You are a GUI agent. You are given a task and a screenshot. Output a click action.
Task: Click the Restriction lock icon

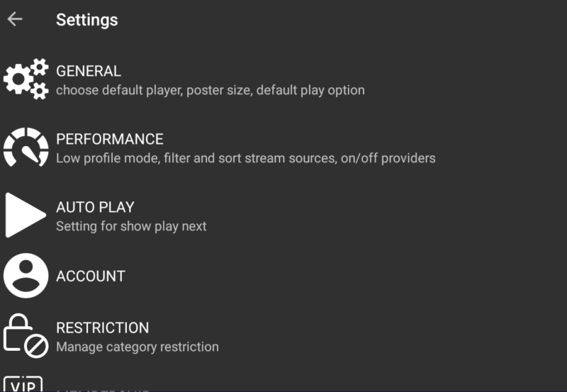(x=26, y=335)
